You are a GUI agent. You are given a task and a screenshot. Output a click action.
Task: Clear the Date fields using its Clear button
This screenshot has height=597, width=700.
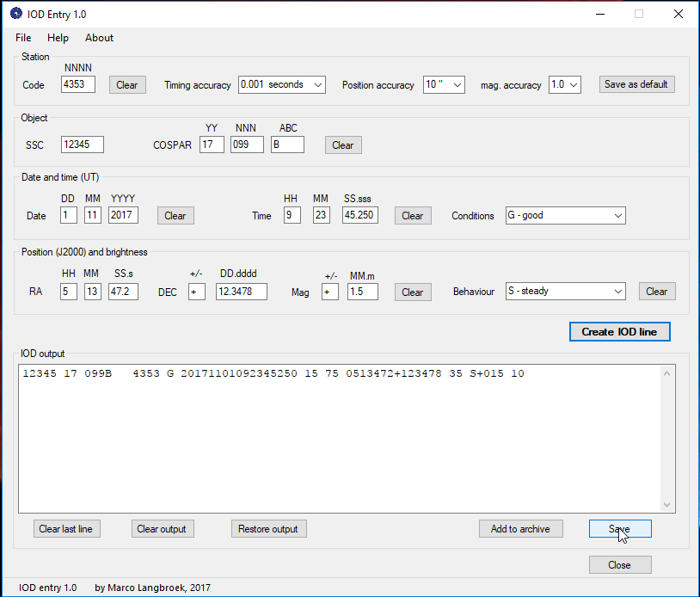pos(175,215)
